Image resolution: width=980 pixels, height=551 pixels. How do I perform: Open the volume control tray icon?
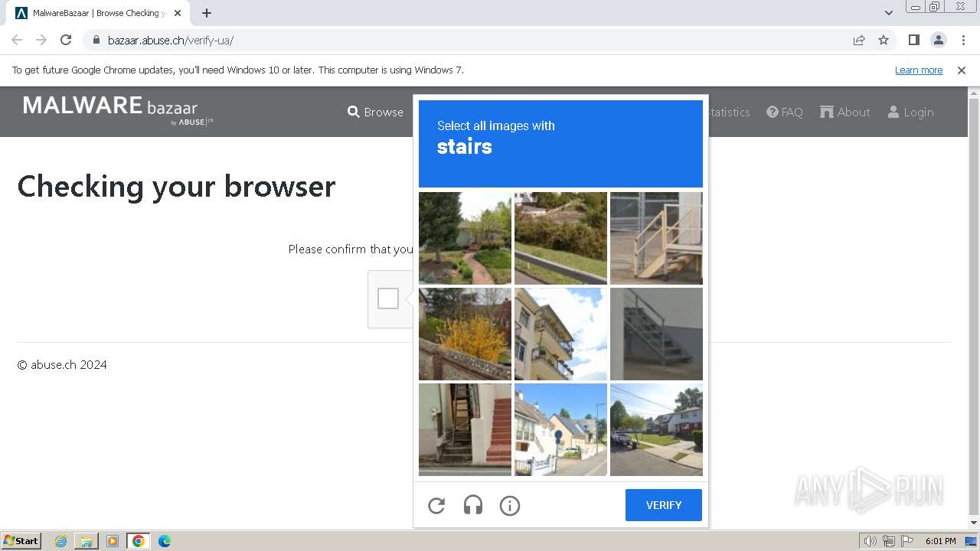pyautogui.click(x=870, y=541)
